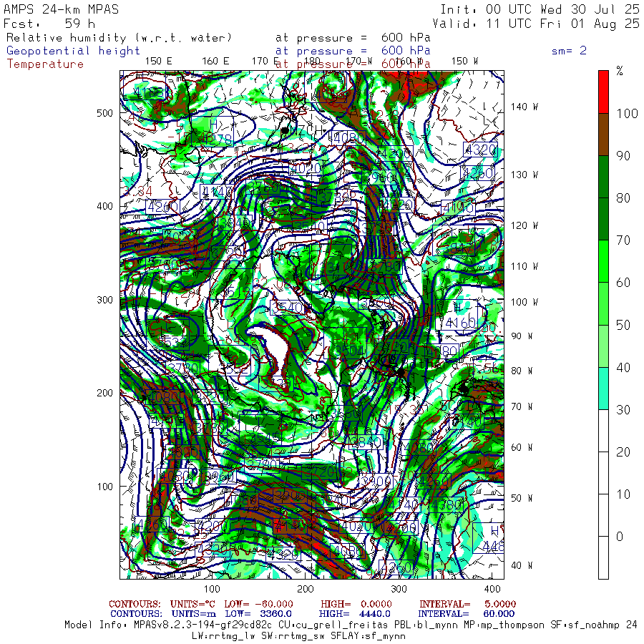Screen dimensions: 644x644
Task: Click the '120 W' longitude label
Action: (524, 225)
